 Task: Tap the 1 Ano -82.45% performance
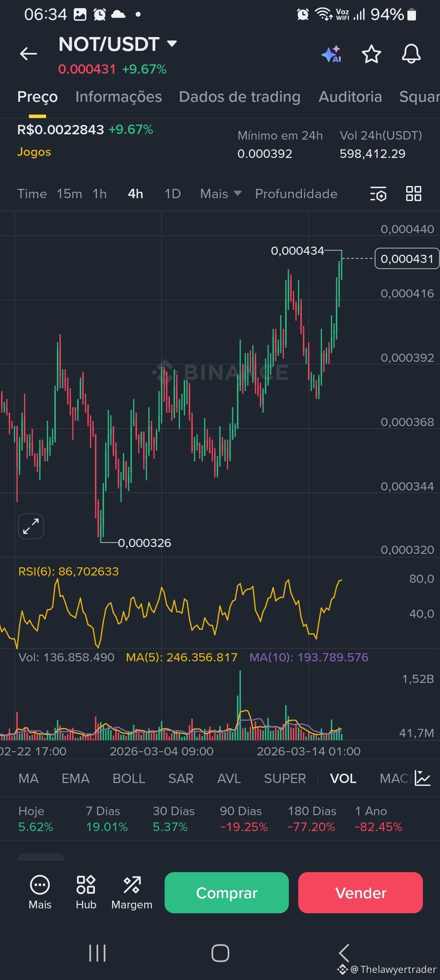[378, 819]
